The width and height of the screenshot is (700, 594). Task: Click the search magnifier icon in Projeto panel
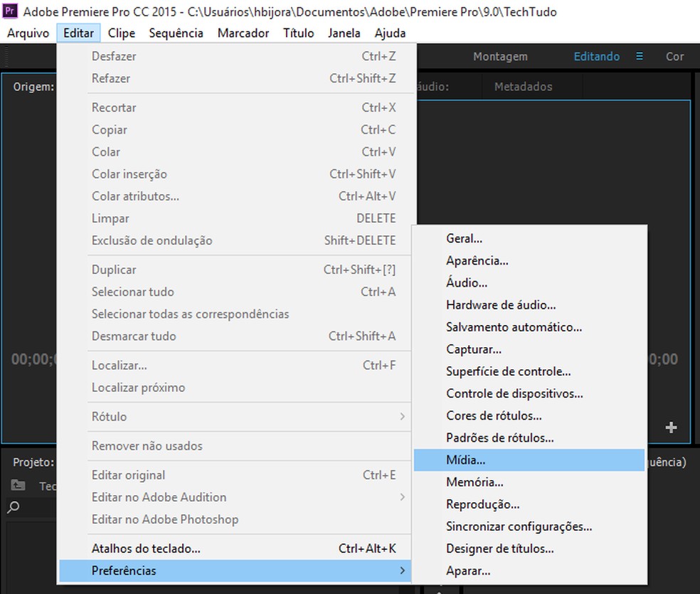[14, 507]
